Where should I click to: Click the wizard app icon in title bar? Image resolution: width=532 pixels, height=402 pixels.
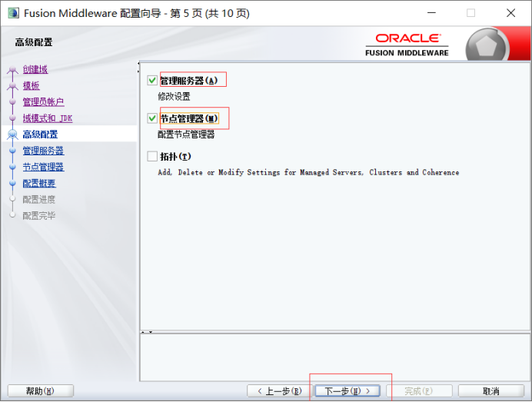click(x=13, y=13)
